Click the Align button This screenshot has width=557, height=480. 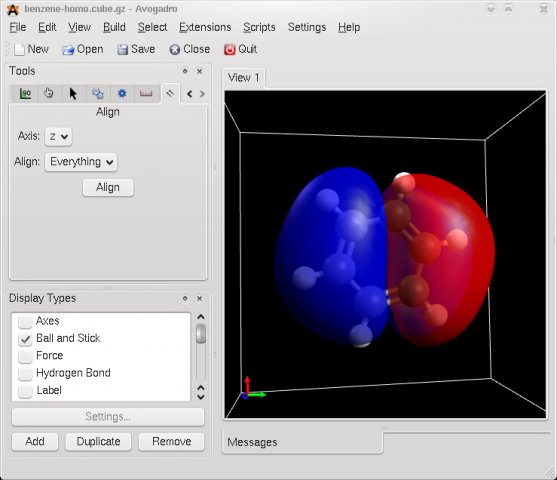pyautogui.click(x=108, y=188)
